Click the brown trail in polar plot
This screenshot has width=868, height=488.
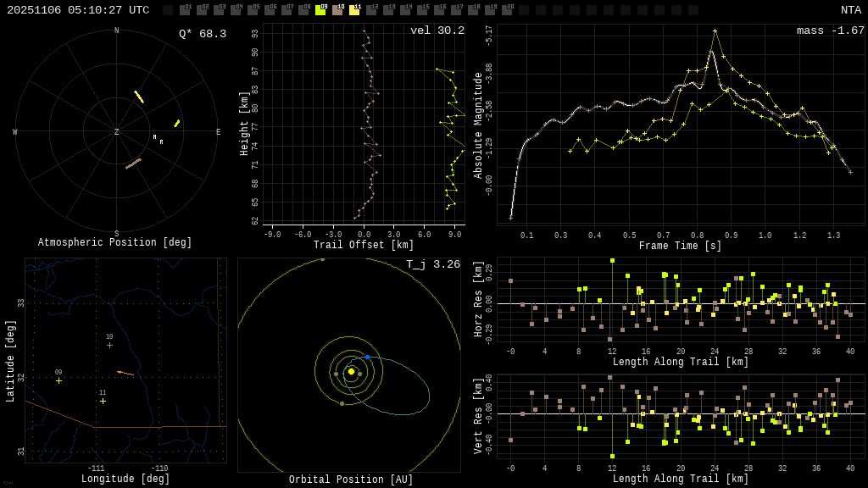point(133,164)
